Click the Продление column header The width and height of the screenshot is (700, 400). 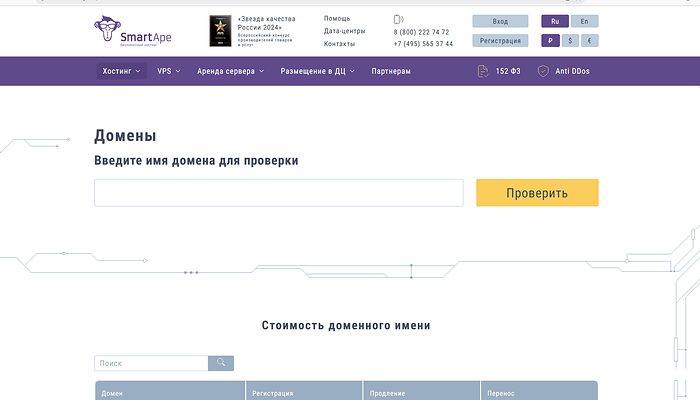pyautogui.click(x=422, y=391)
